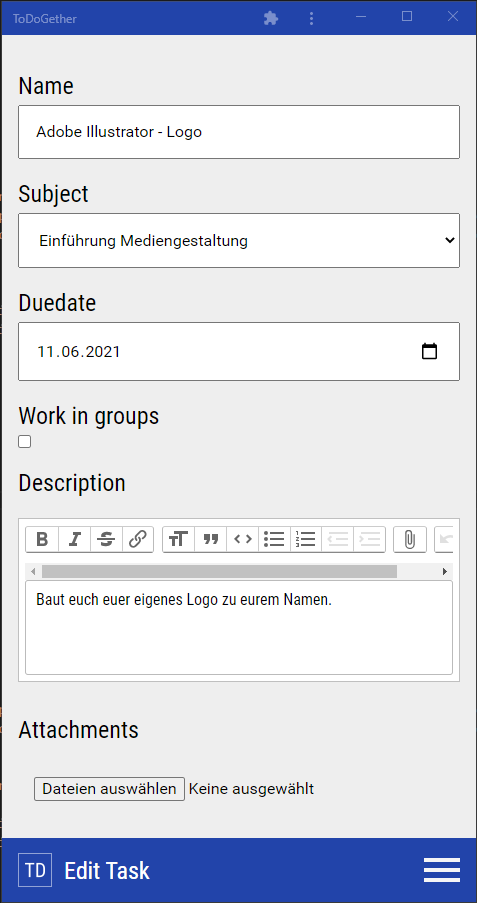Apply bold formatting in description editor
This screenshot has height=903, width=477.
click(43, 540)
